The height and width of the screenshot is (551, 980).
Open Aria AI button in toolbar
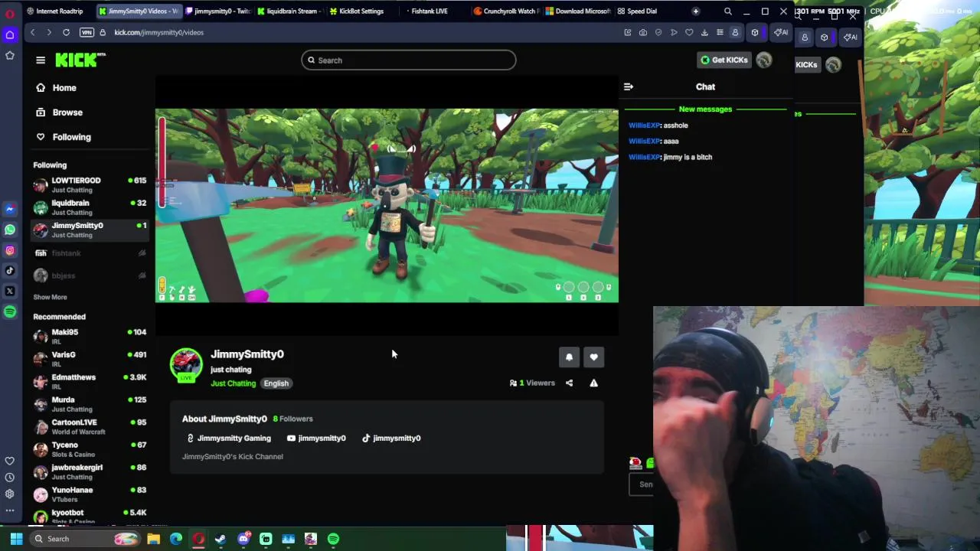pos(781,32)
